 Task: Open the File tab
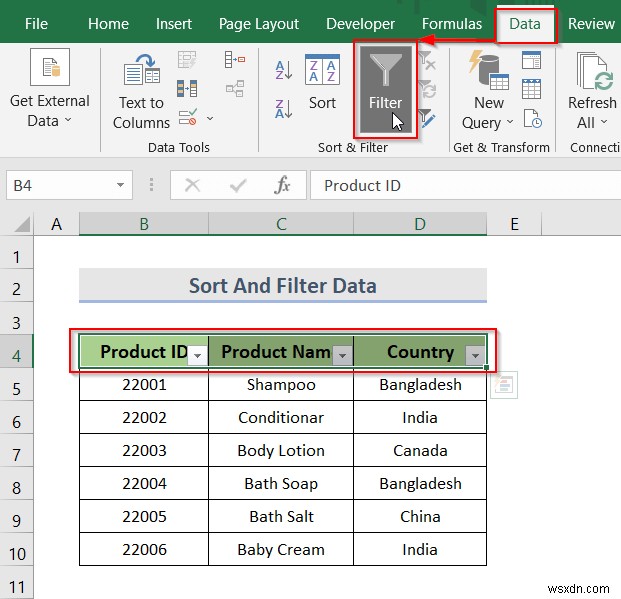(36, 24)
